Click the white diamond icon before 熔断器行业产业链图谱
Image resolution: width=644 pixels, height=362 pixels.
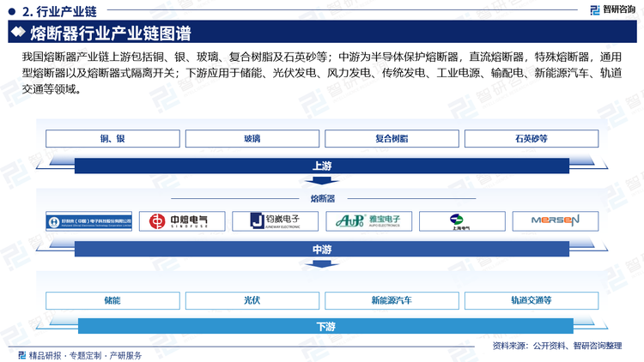pos(18,32)
